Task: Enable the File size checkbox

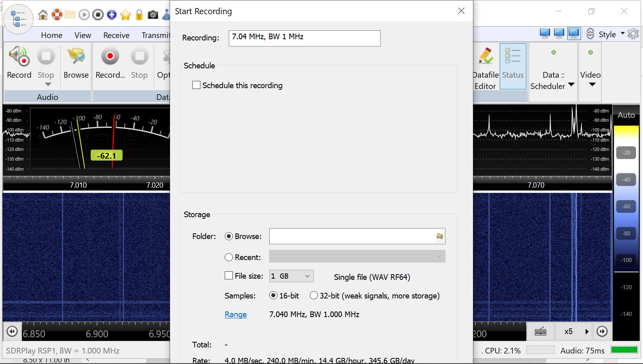Action: coord(229,276)
